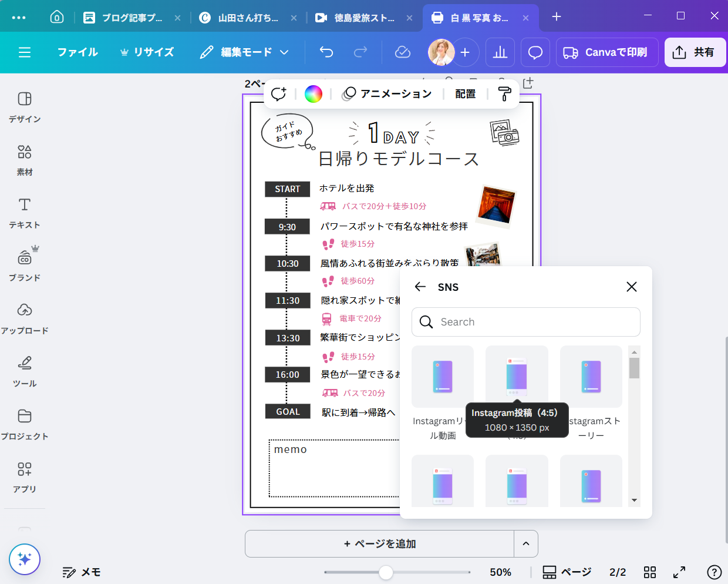
Task: Open the rainbow color picker swatch
Action: [x=314, y=94]
